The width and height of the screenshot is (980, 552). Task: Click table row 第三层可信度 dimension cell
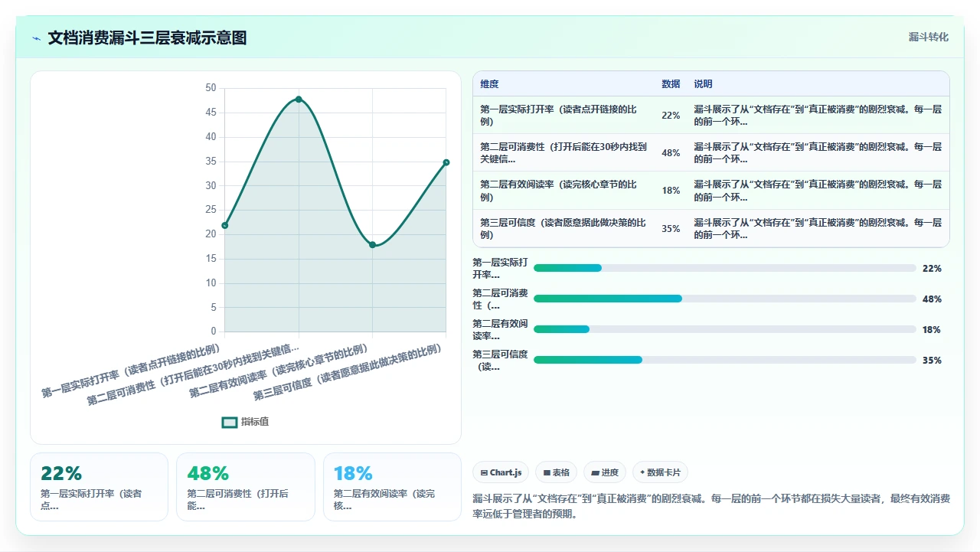click(x=563, y=228)
